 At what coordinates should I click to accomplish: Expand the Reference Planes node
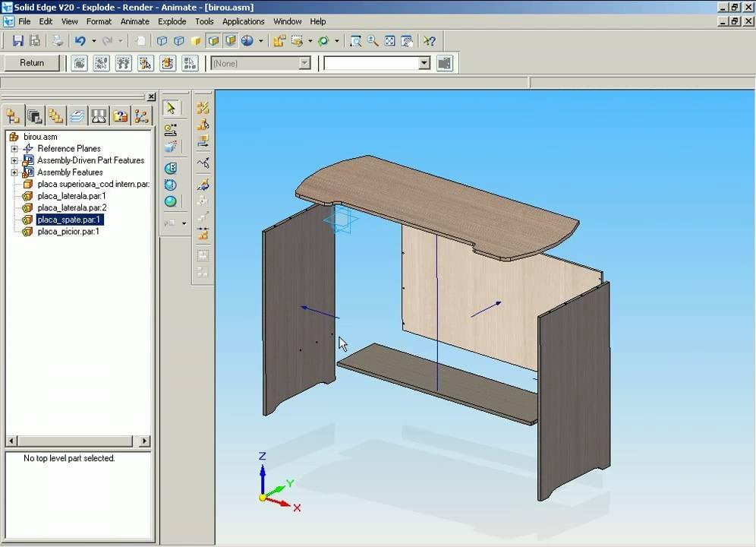point(14,149)
